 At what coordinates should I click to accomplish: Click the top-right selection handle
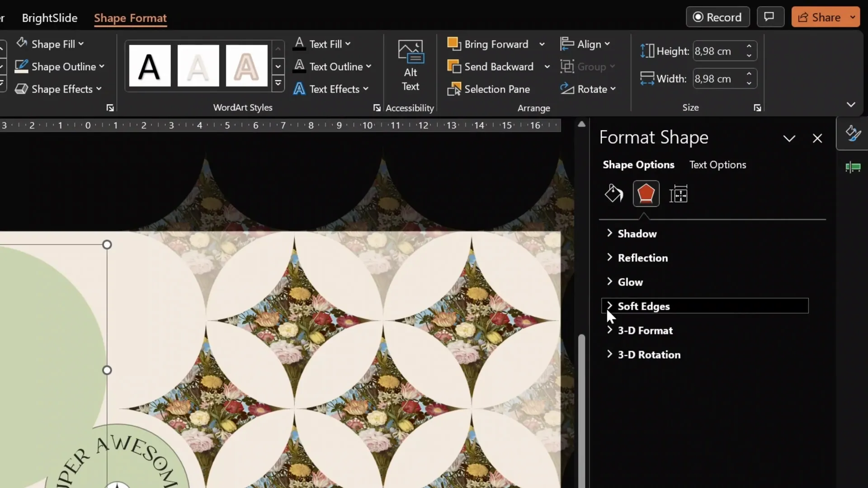click(107, 244)
